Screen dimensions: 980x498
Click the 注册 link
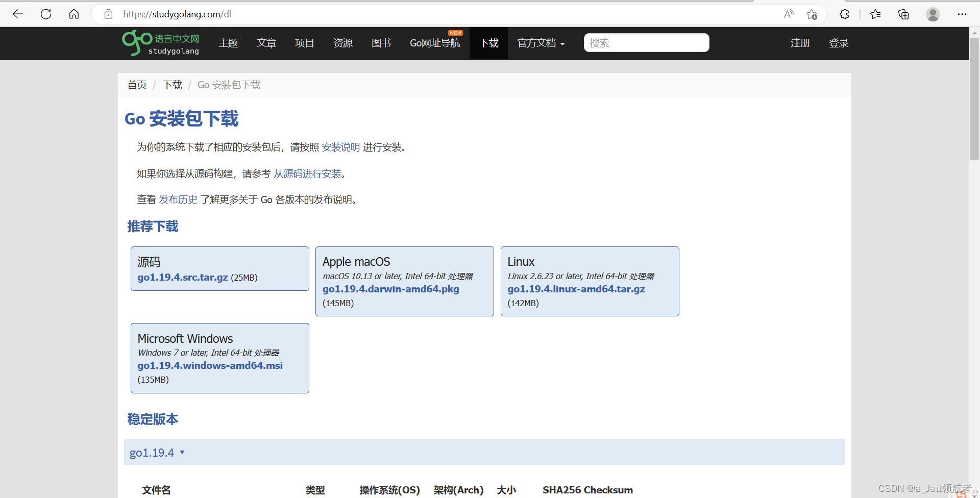[800, 43]
